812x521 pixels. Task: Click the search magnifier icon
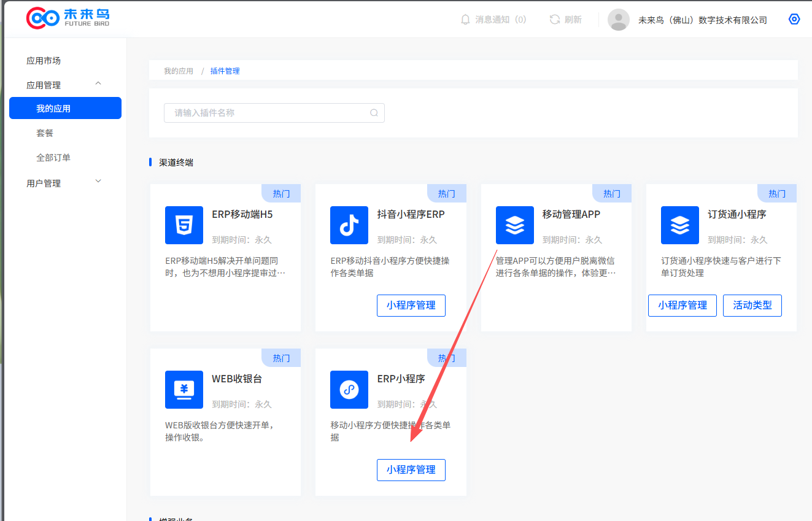coord(374,113)
